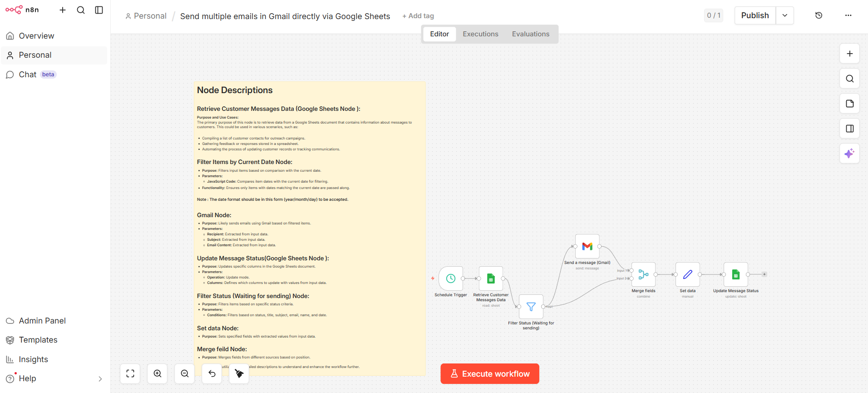Screen dimensions: 868x393
Task: Select the Filter Status node
Action: [531, 307]
